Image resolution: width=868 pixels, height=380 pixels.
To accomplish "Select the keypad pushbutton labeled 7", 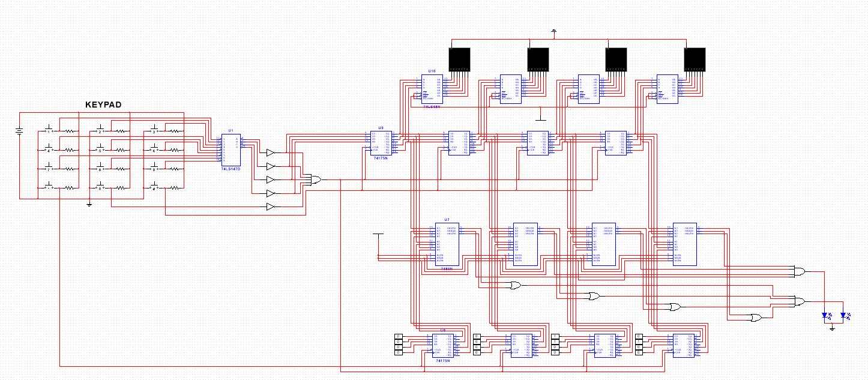I will click(x=49, y=167).
